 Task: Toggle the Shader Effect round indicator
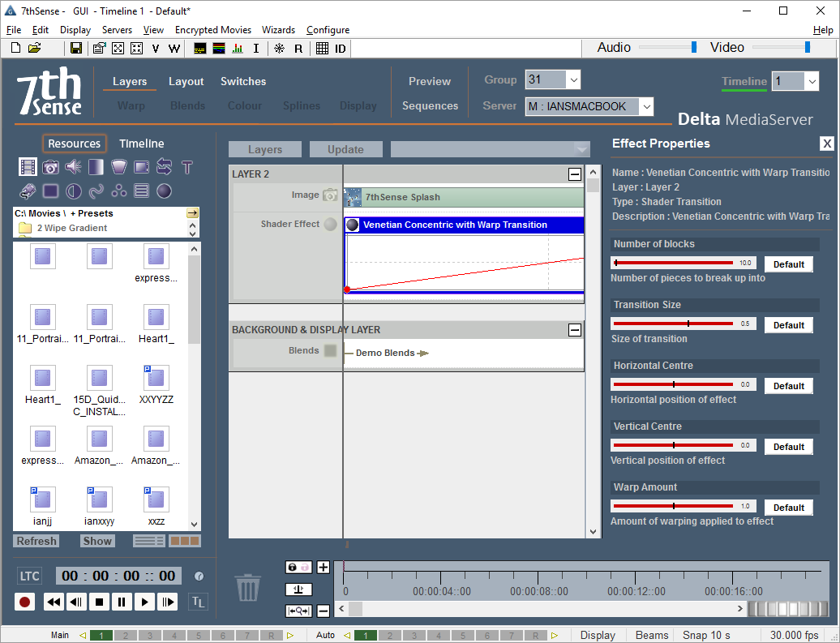click(331, 224)
